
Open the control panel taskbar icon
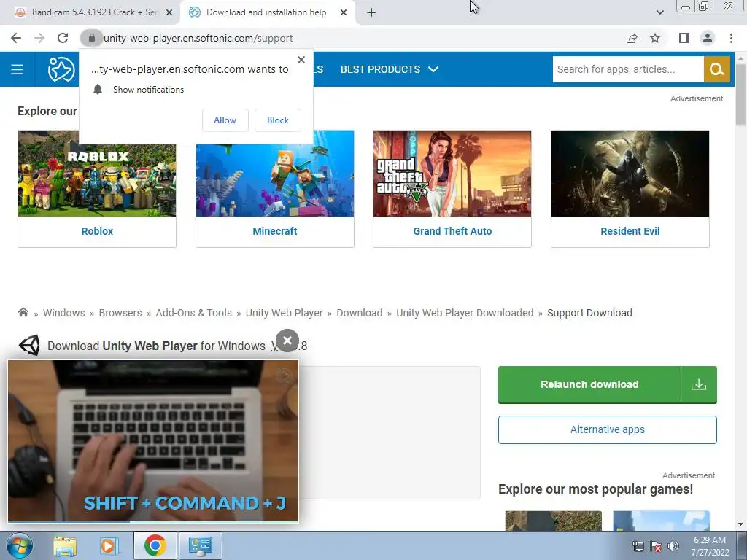(201, 545)
